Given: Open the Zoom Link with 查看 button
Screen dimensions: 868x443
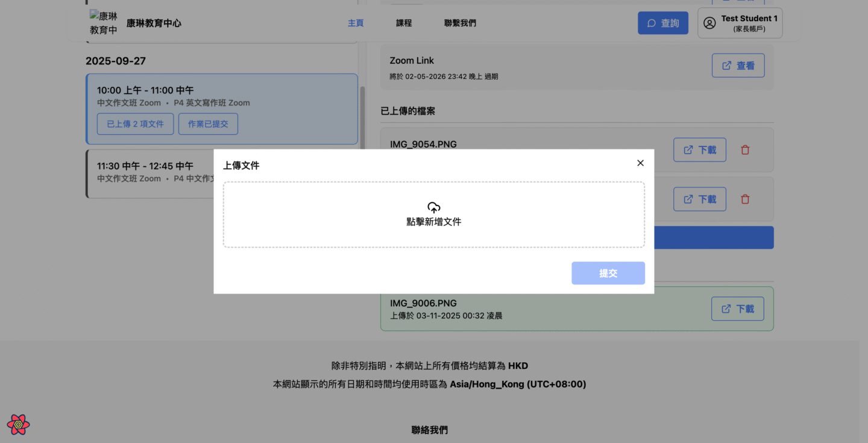Looking at the screenshot, I should (x=738, y=66).
